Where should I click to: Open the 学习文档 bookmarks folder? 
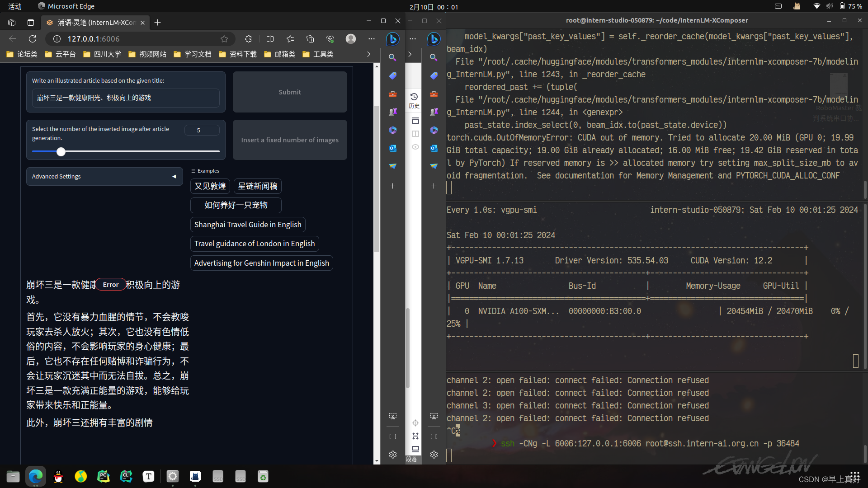click(193, 54)
